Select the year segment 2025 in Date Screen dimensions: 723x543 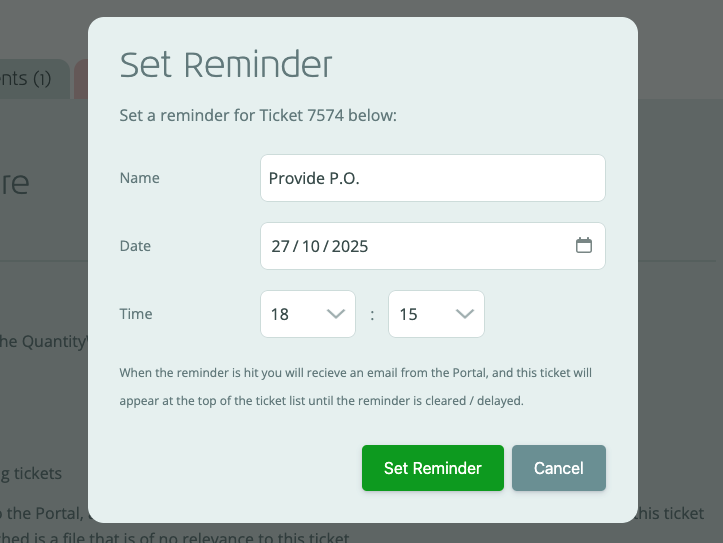click(350, 246)
